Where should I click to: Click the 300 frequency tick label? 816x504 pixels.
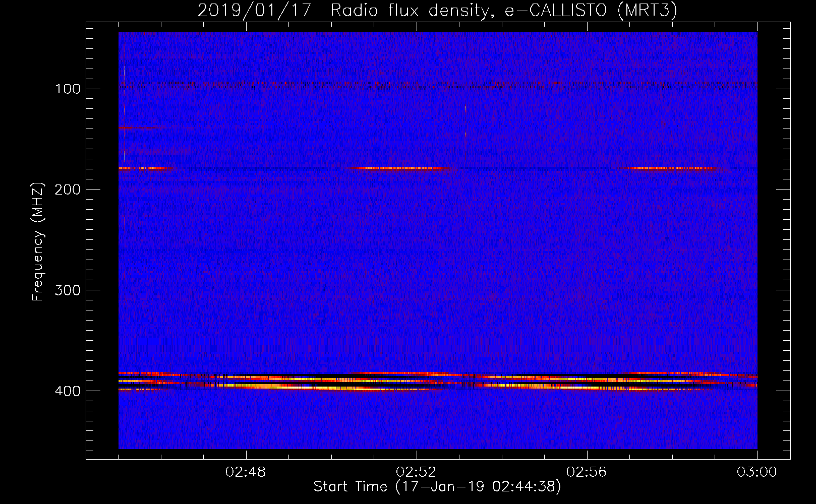tap(68, 290)
